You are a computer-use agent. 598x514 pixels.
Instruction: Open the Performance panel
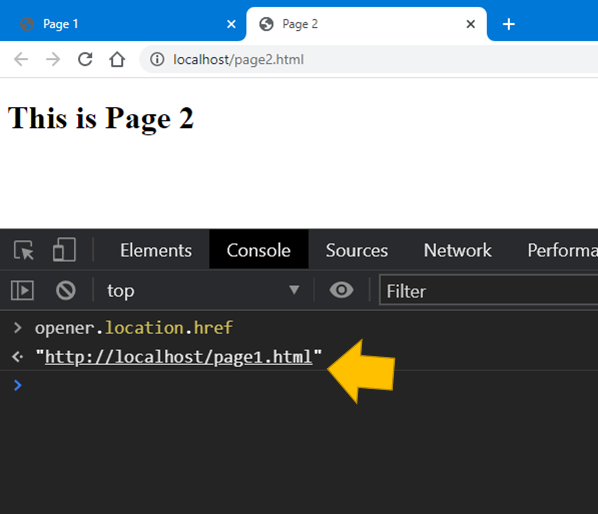[562, 251]
